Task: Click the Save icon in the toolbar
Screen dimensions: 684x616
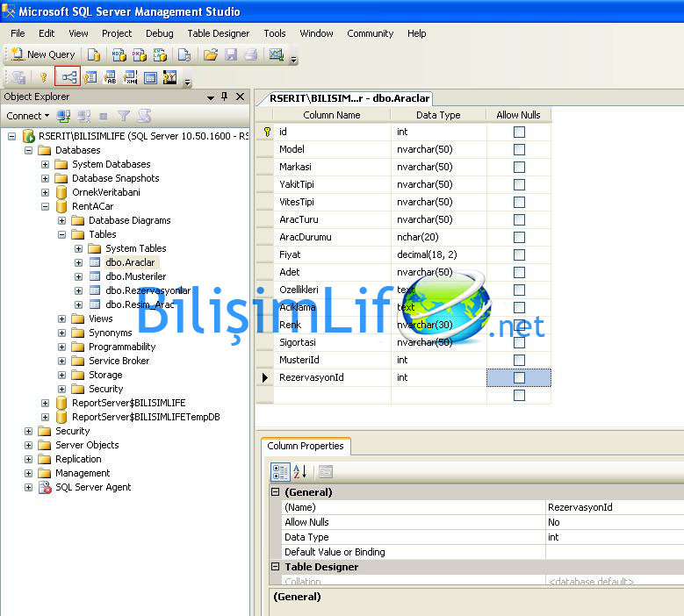Action: pos(231,55)
